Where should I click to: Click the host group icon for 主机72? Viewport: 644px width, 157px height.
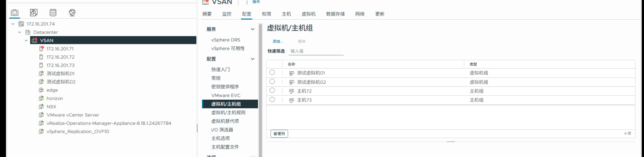292,91
